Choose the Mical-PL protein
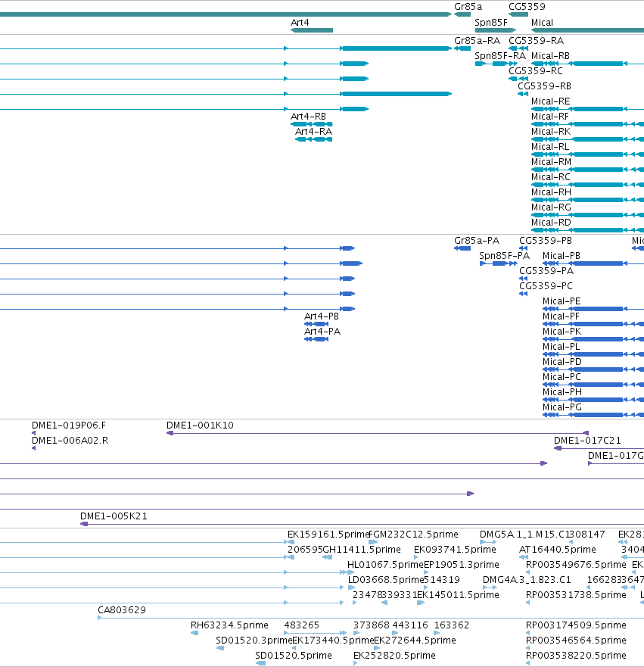 pos(593,354)
